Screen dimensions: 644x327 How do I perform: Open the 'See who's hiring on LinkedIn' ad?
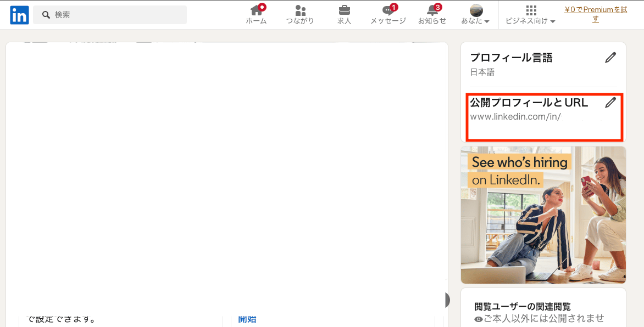point(543,215)
